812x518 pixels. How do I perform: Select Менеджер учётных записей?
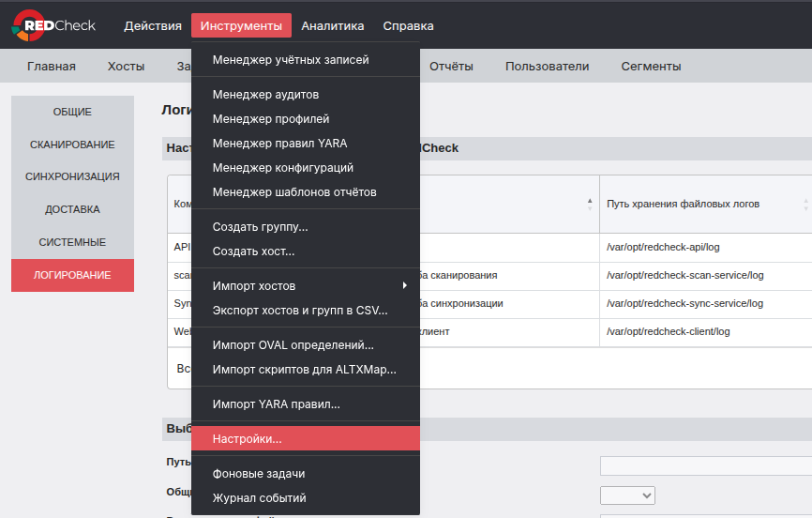point(306,60)
